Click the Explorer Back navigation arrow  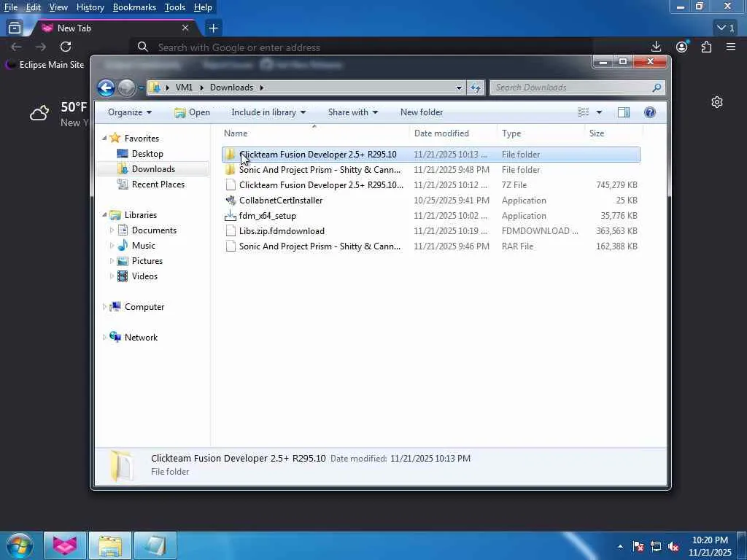pyautogui.click(x=106, y=87)
